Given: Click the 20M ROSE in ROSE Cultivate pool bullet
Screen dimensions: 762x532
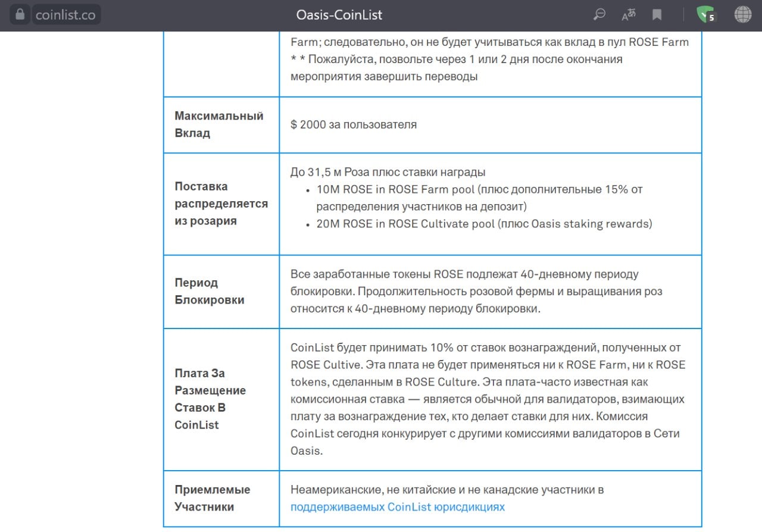Looking at the screenshot, I should click(x=484, y=224).
